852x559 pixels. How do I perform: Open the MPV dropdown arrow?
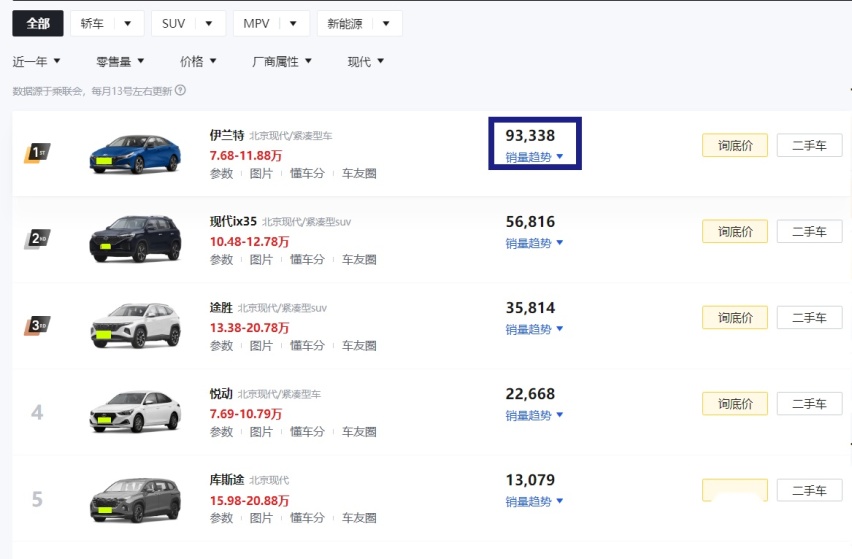tap(293, 23)
